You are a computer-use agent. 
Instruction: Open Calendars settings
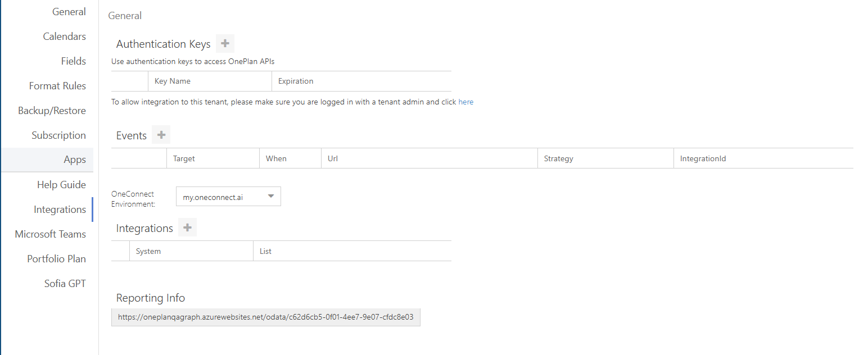(65, 37)
